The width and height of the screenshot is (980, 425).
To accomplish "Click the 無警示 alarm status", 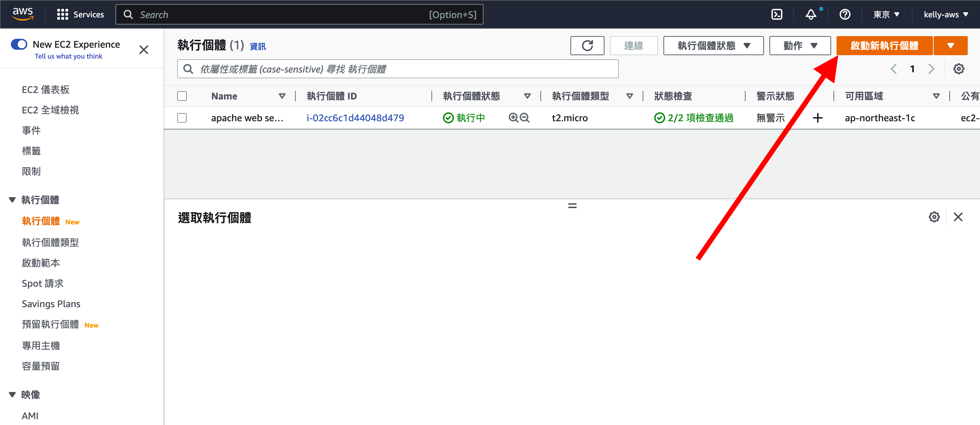I will pos(770,118).
